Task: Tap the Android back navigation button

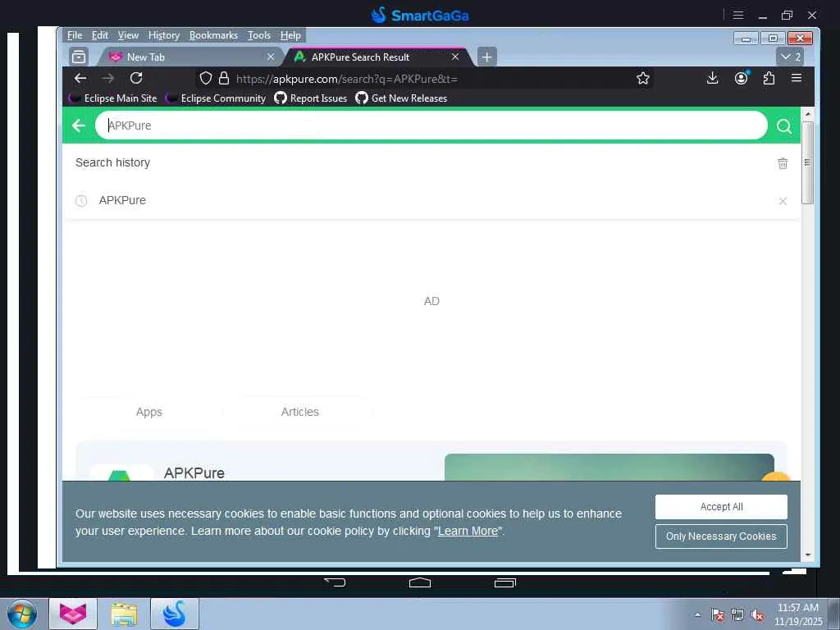Action: point(335,582)
